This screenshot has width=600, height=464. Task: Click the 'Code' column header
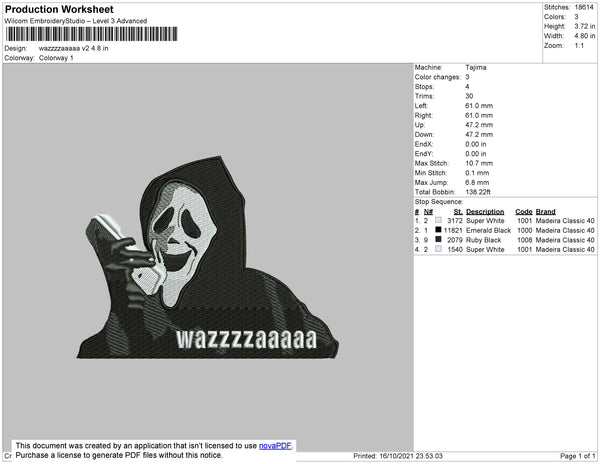524,212
